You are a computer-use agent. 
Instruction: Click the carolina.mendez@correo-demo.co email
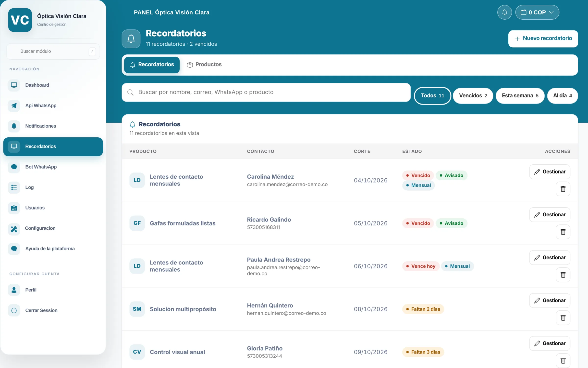[x=287, y=184]
